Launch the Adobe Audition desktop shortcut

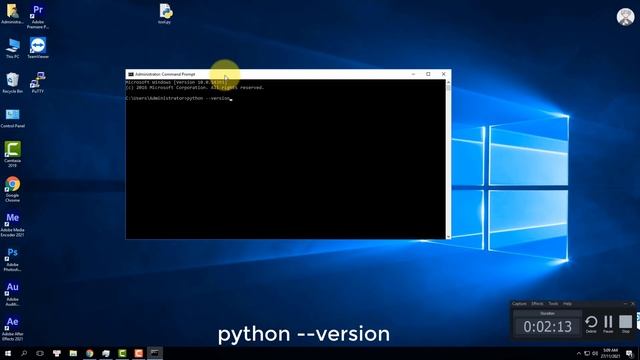pos(12,294)
